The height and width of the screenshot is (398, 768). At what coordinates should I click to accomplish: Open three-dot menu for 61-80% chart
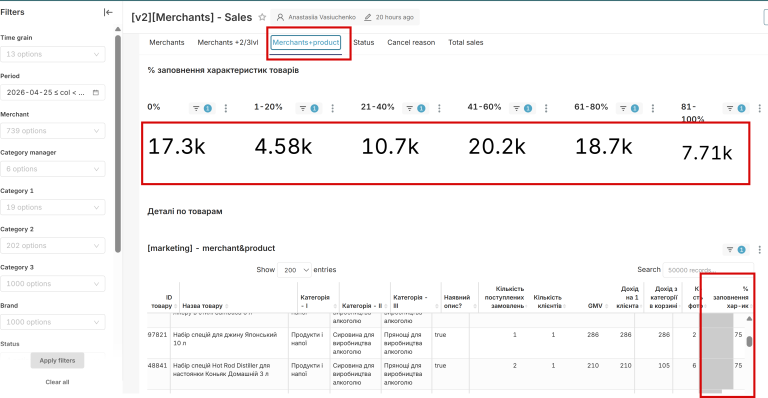652,108
